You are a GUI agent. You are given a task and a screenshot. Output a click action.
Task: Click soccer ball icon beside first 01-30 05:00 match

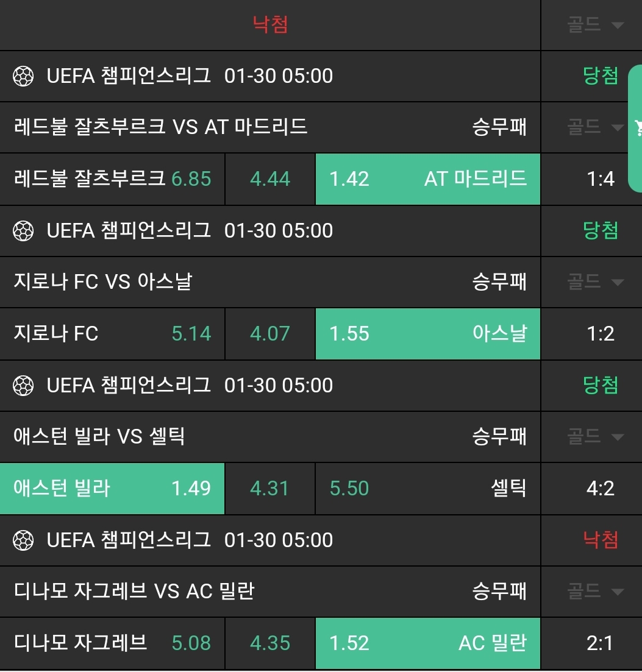(x=23, y=76)
